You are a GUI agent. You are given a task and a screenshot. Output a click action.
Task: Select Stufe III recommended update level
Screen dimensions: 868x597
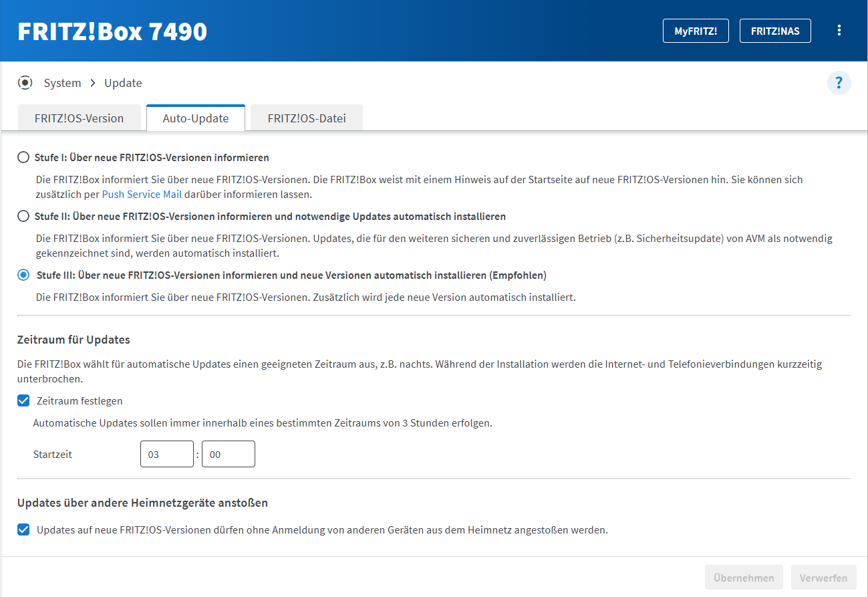click(x=23, y=275)
